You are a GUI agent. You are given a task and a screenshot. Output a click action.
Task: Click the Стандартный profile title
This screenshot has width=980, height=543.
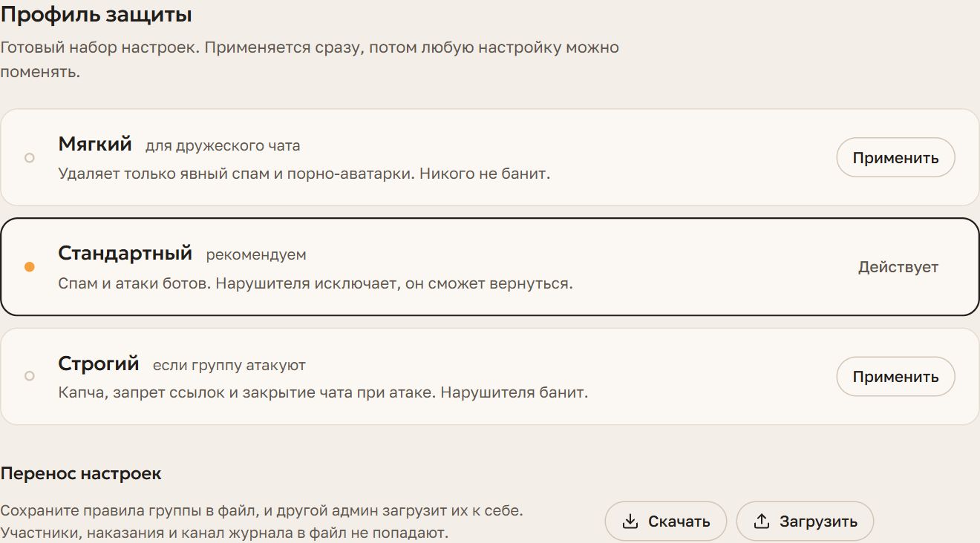(x=125, y=253)
